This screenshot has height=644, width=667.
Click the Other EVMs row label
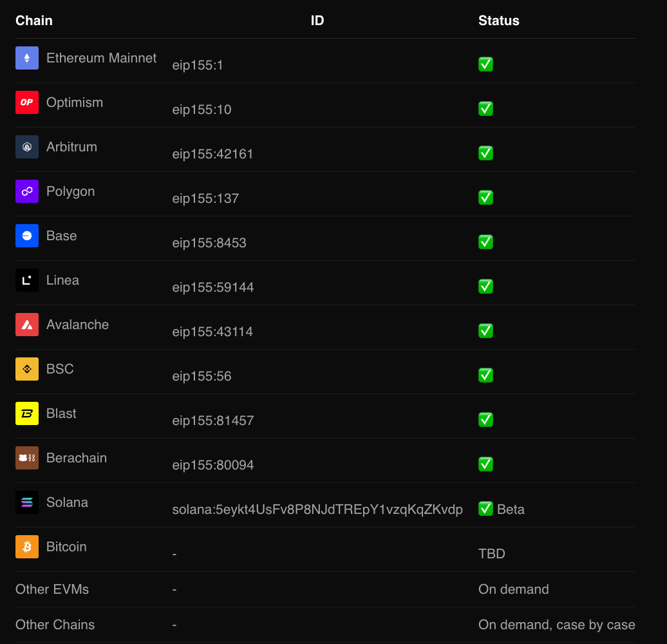tap(52, 589)
